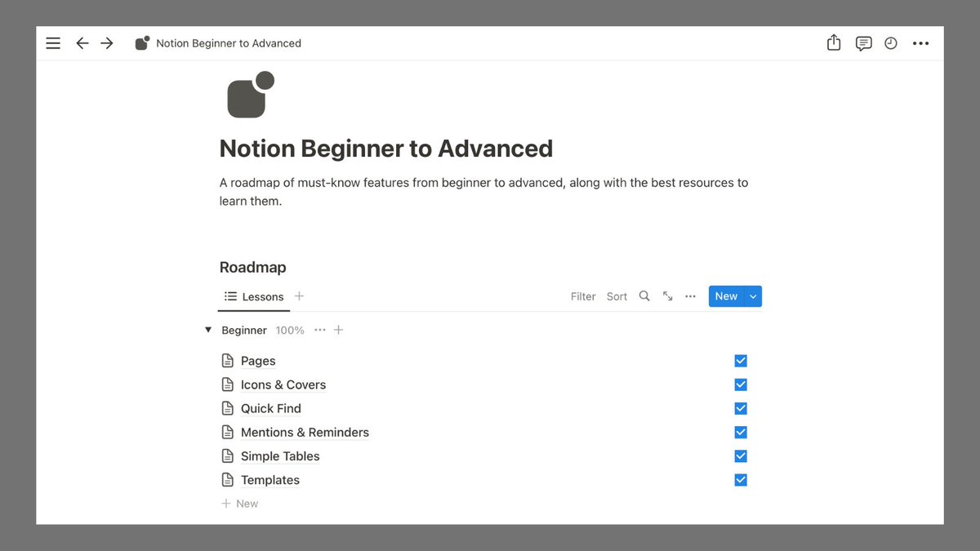Uncheck the Pages checkbox
Screen dimensions: 980x551
pos(741,361)
